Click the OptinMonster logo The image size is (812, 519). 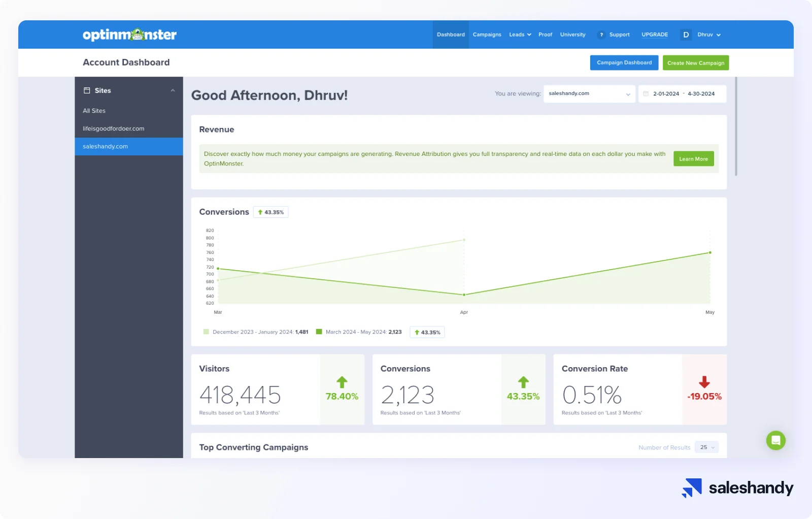point(129,35)
